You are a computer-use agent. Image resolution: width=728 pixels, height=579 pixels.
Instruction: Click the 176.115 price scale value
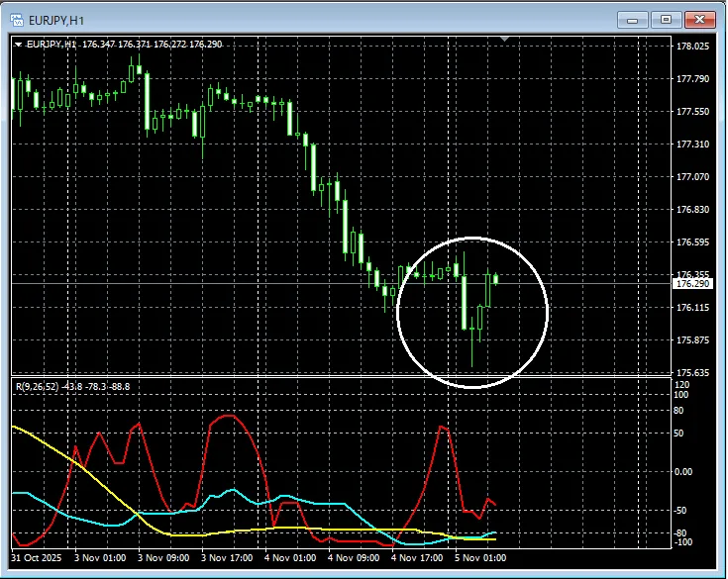click(x=692, y=308)
